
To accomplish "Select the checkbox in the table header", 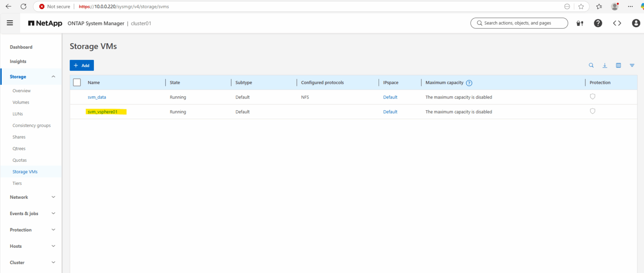I will [x=77, y=82].
